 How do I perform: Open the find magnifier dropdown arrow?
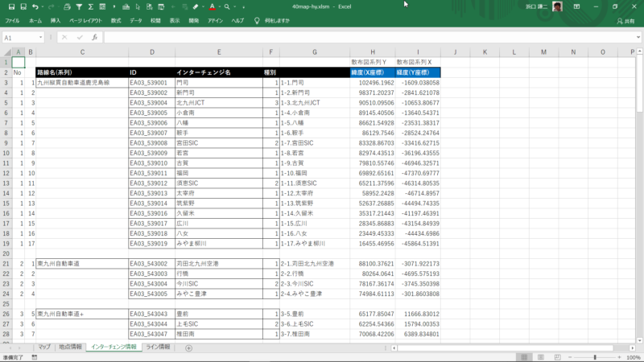pos(234,6)
